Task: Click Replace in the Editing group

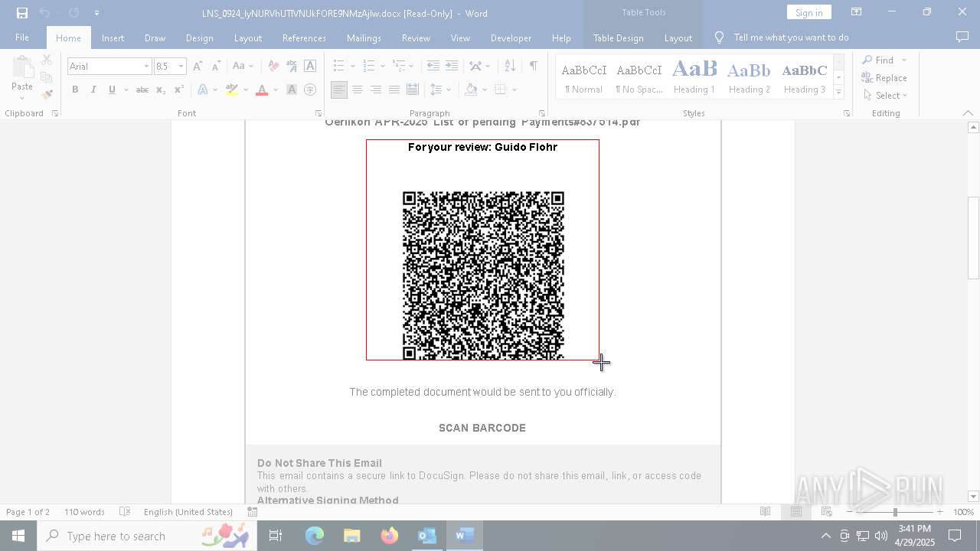Action: (x=884, y=78)
